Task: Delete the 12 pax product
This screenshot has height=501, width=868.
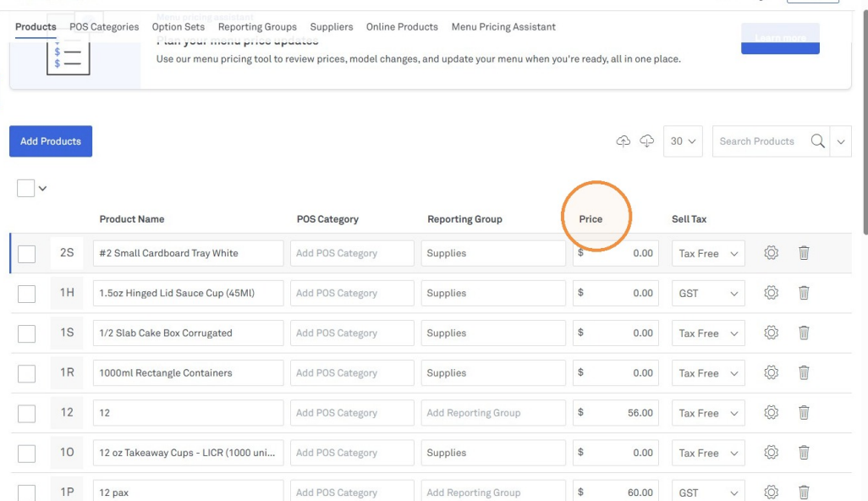Action: click(804, 493)
